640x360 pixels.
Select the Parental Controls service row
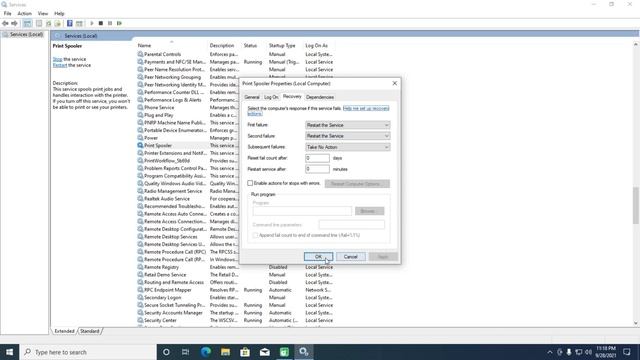235,54
